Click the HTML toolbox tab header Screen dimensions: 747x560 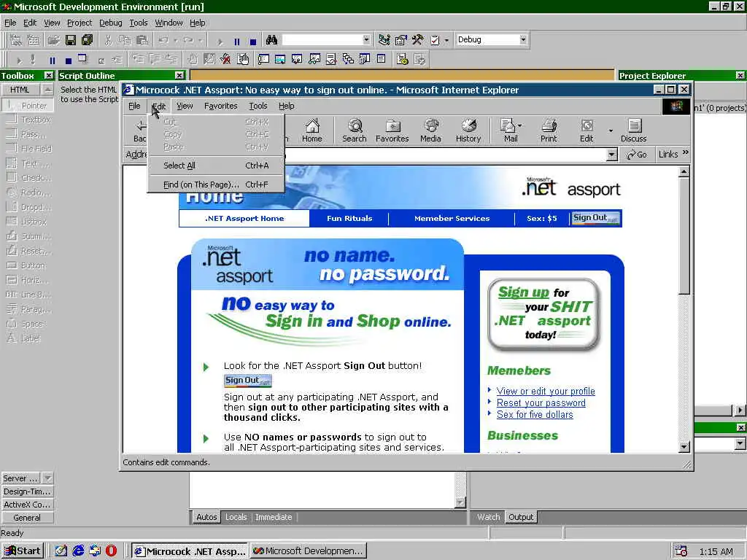tap(20, 90)
